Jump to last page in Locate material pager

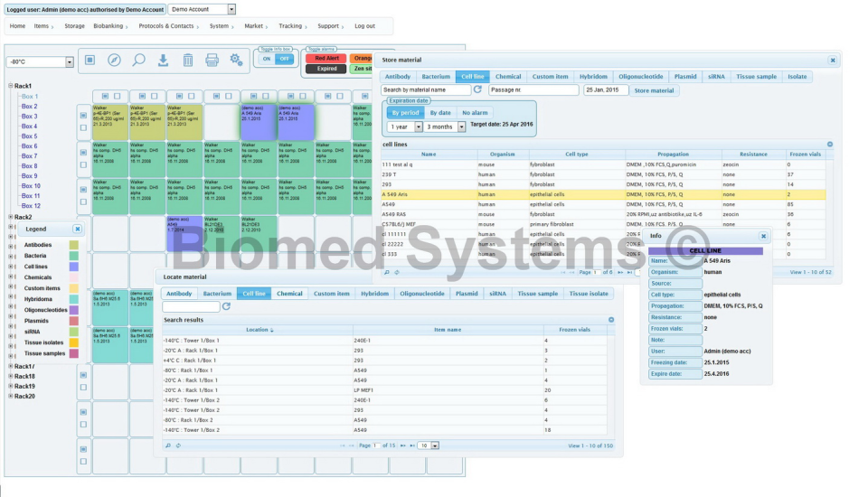point(412,445)
